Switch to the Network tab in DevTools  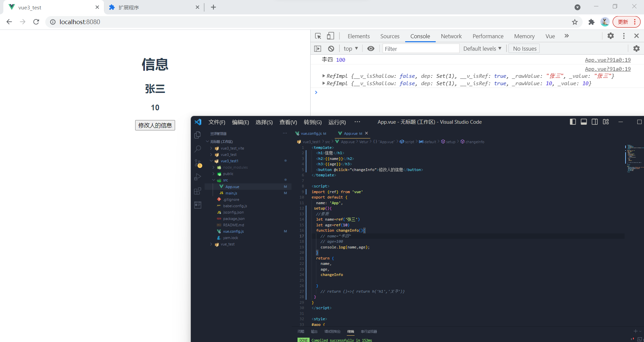[451, 36]
